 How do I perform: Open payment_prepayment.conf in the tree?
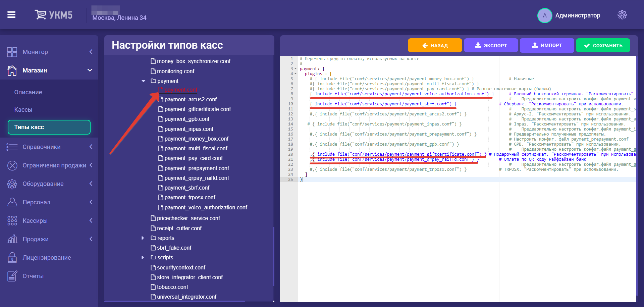pos(197,168)
